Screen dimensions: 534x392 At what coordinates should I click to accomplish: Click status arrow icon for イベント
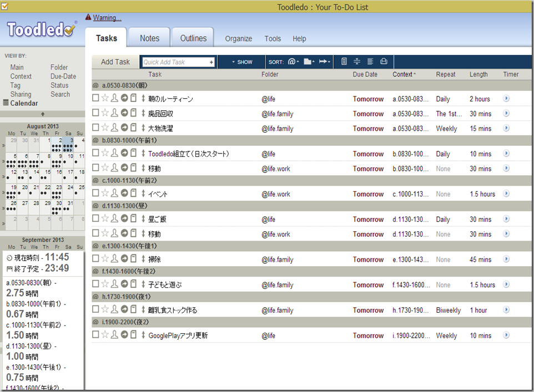pyautogui.click(x=124, y=194)
